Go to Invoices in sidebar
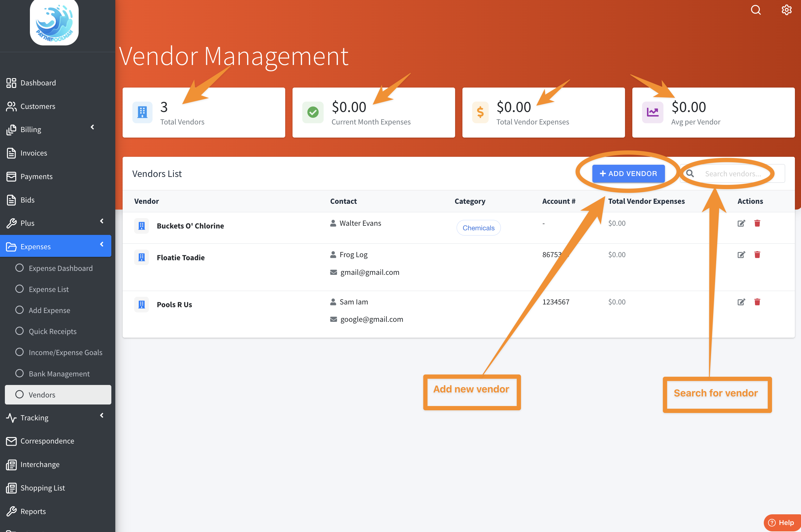 pyautogui.click(x=34, y=153)
